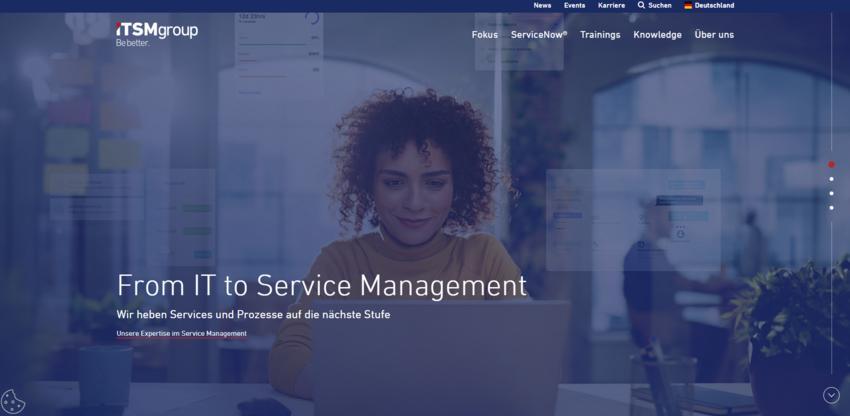Open the Karriere link
Image resolution: width=850 pixels, height=416 pixels.
611,5
